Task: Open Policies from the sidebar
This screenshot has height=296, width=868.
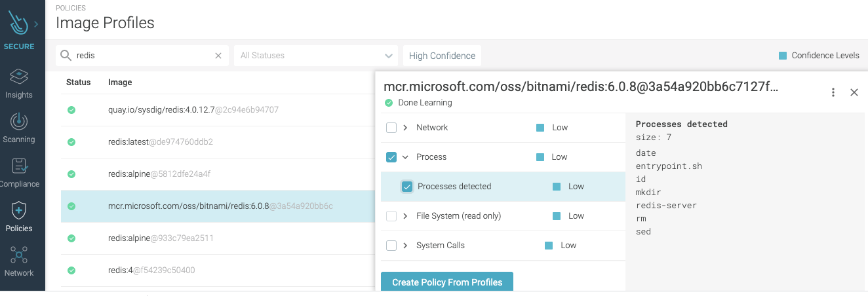Action: tap(19, 217)
